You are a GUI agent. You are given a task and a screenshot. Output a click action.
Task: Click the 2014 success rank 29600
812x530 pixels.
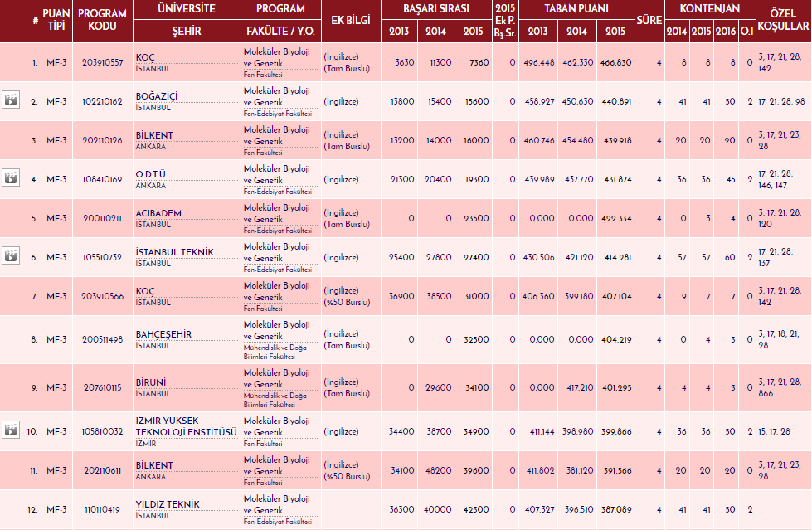coord(438,387)
